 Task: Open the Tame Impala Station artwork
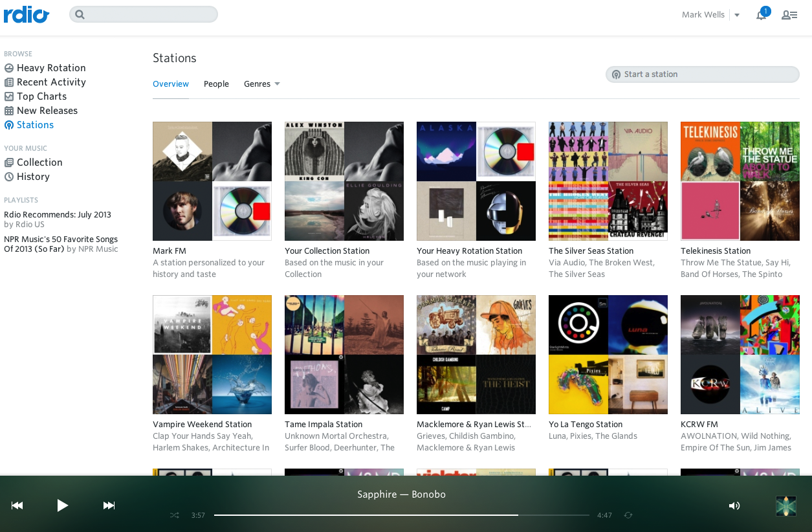[344, 355]
